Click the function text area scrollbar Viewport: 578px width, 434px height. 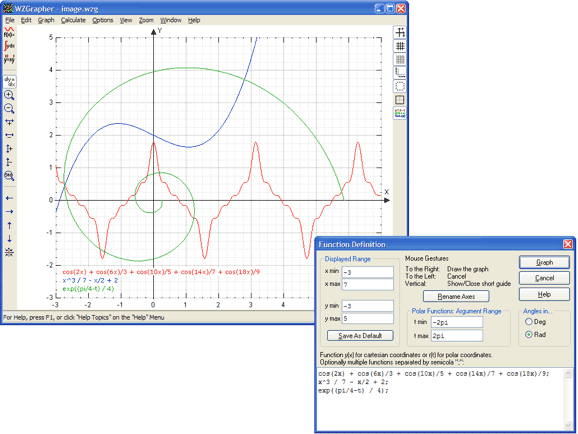[568, 400]
